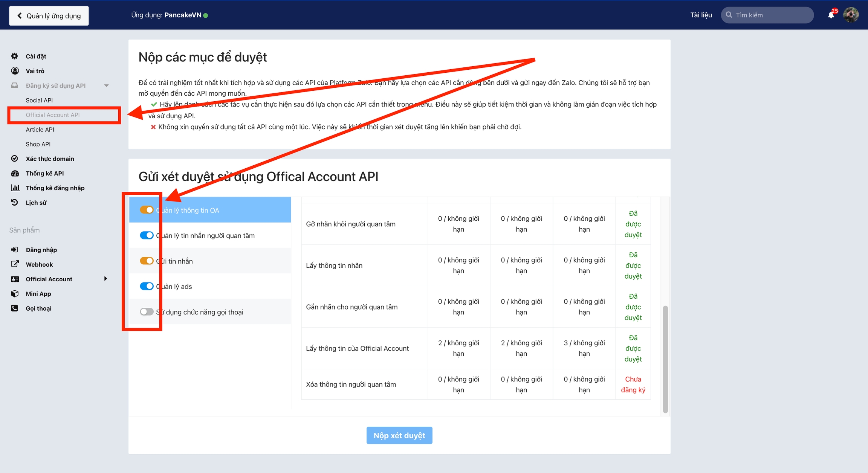Screen dimensions: 868x473
Task: Click the Mini App cube icon
Action: coord(15,294)
